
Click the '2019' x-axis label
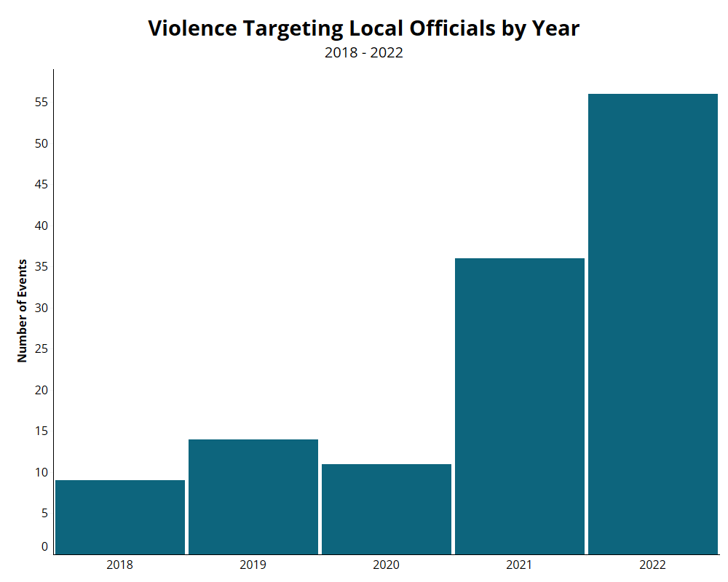tap(253, 565)
